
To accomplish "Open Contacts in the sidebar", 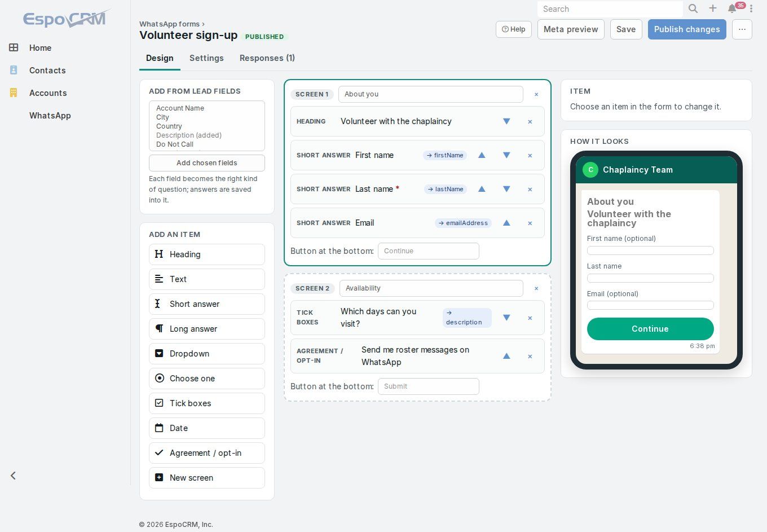I will (47, 71).
